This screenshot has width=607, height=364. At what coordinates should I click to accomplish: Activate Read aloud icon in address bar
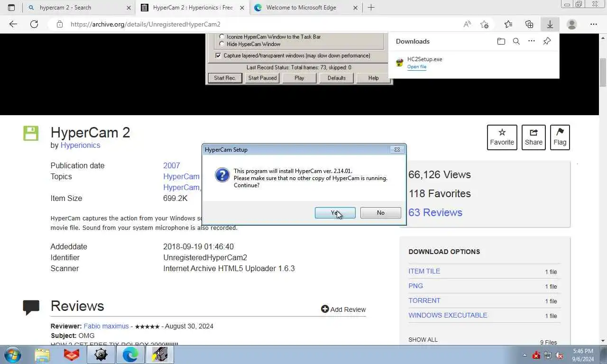(467, 24)
